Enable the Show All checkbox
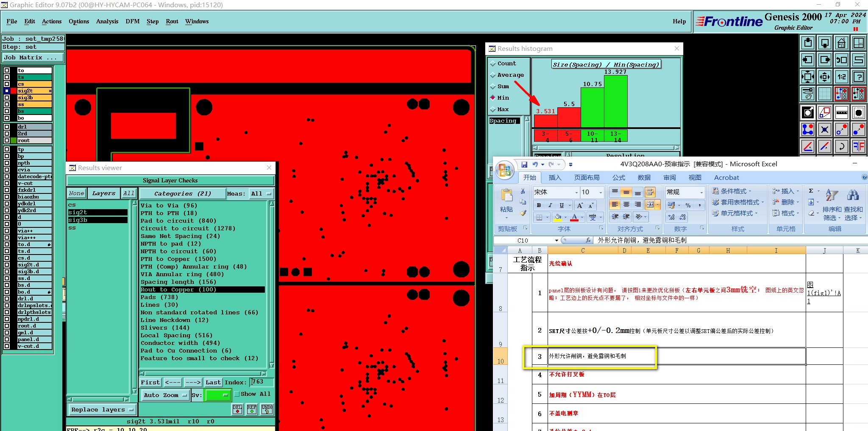This screenshot has height=431, width=868. pyautogui.click(x=237, y=394)
